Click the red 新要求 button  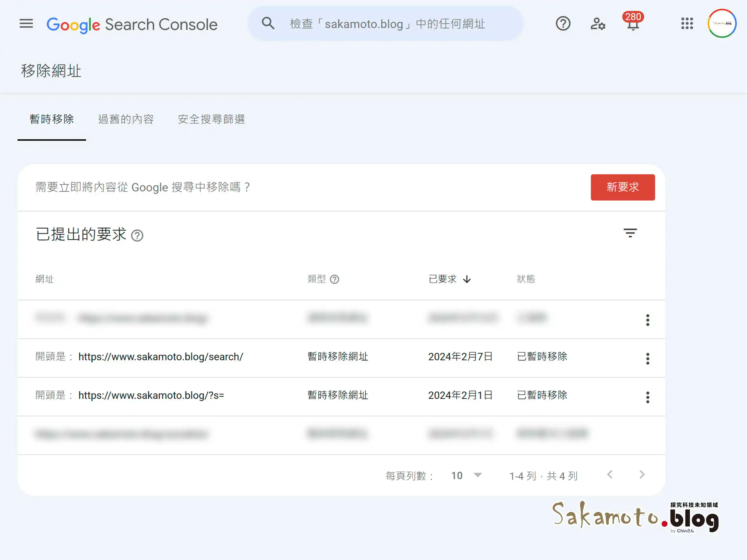pos(622,187)
